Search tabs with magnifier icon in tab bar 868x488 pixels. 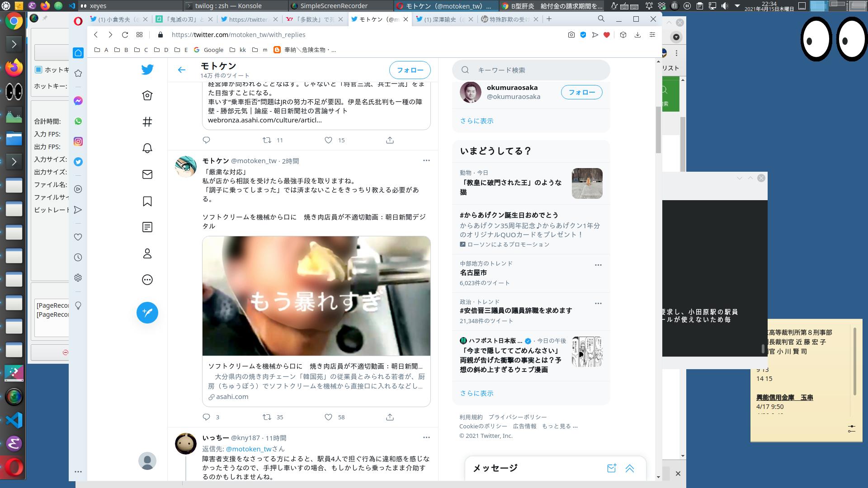coord(601,19)
